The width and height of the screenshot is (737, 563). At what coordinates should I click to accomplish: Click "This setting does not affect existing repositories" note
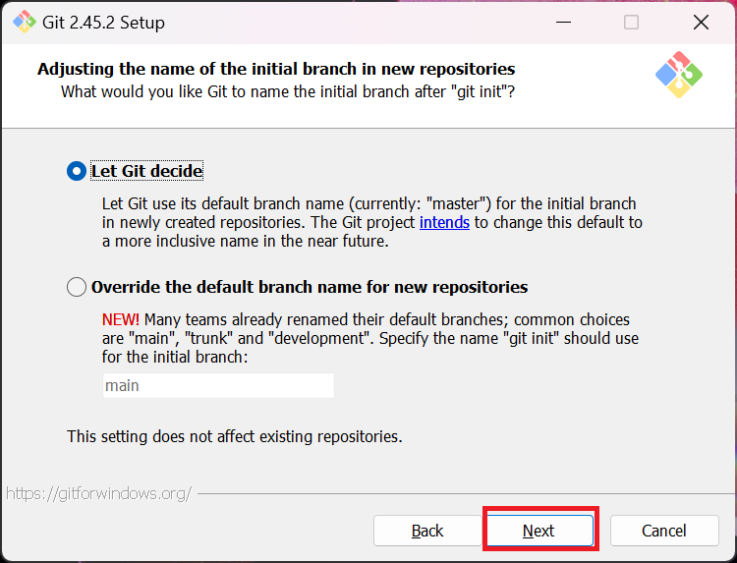(x=235, y=437)
